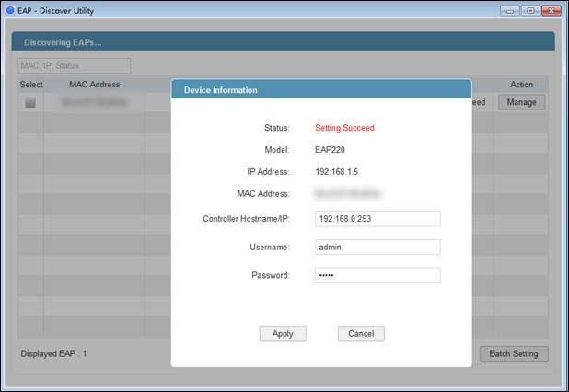
Task: Minimize the Discover Utility window
Action: click(x=510, y=10)
